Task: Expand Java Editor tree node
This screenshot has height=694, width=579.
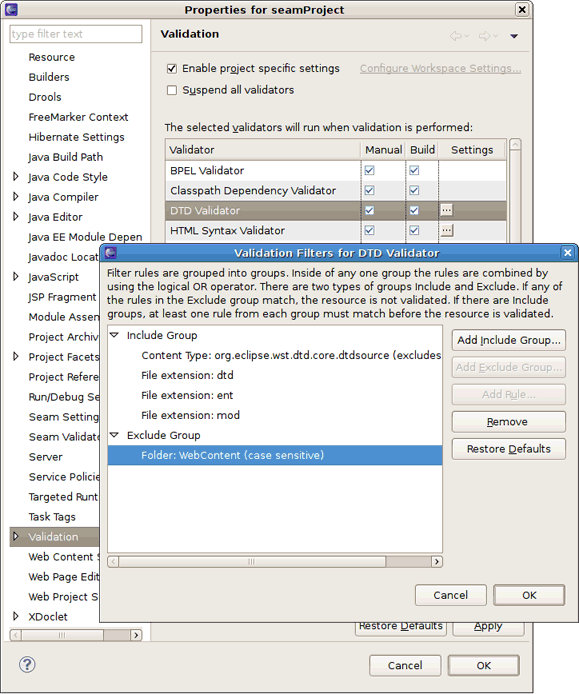Action: [16, 216]
